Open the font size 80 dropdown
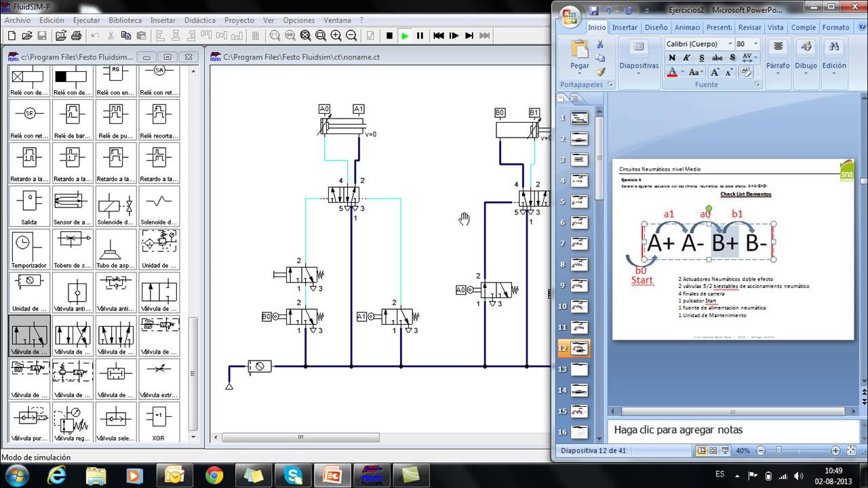868x488 pixels. 756,43
